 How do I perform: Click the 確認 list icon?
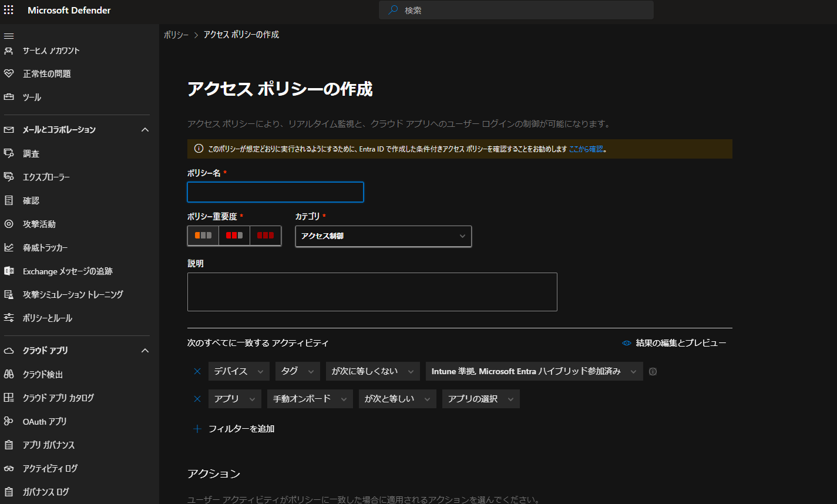click(9, 200)
